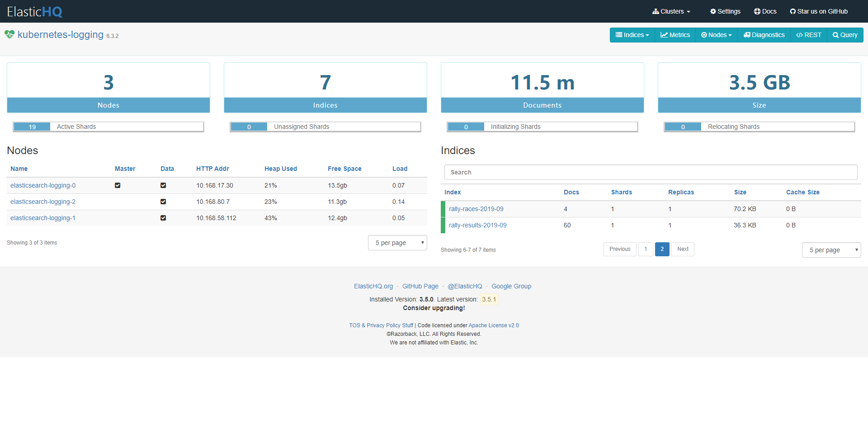
Task: Open the Metrics page
Action: coord(675,35)
